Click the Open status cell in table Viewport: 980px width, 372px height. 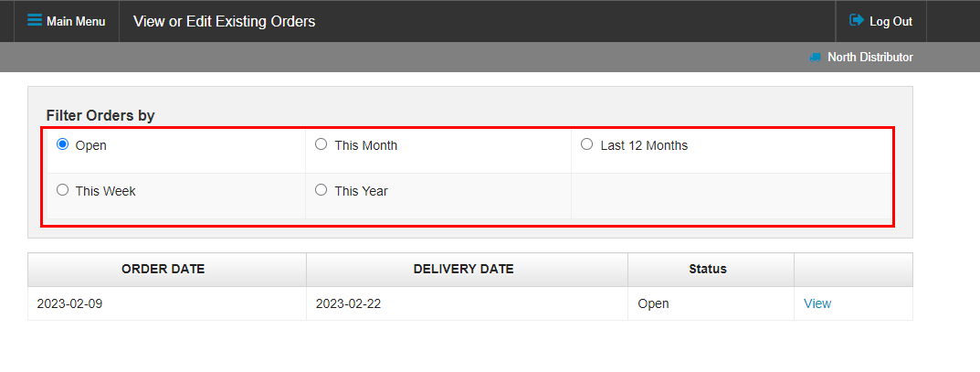coord(653,303)
